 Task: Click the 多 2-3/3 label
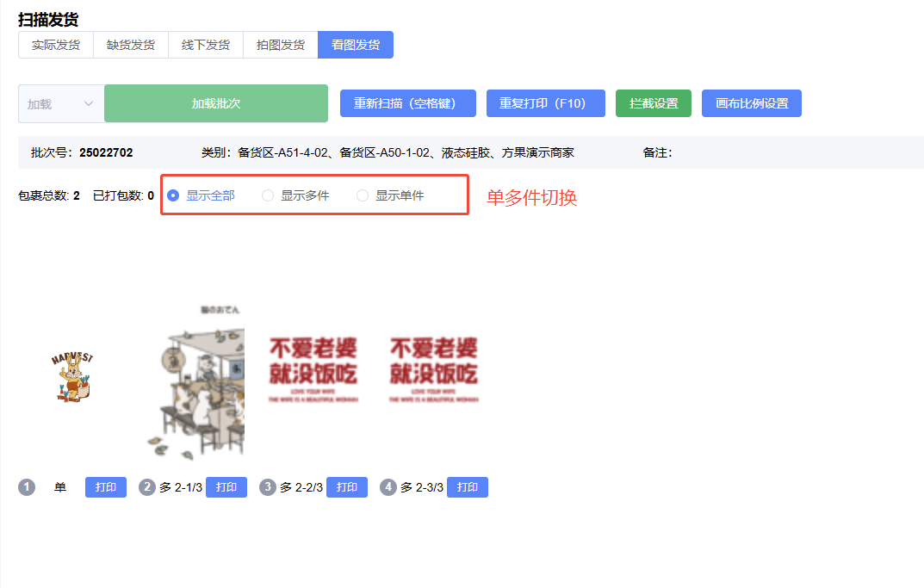point(422,487)
